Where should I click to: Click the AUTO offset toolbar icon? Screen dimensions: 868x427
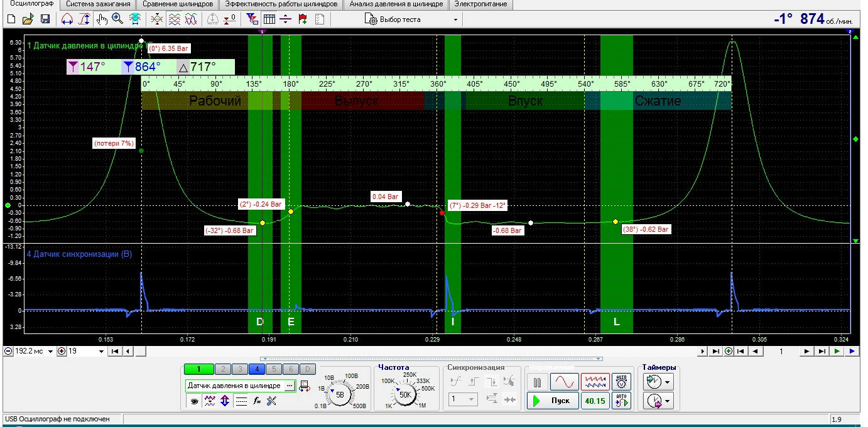pyautogui.click(x=212, y=19)
